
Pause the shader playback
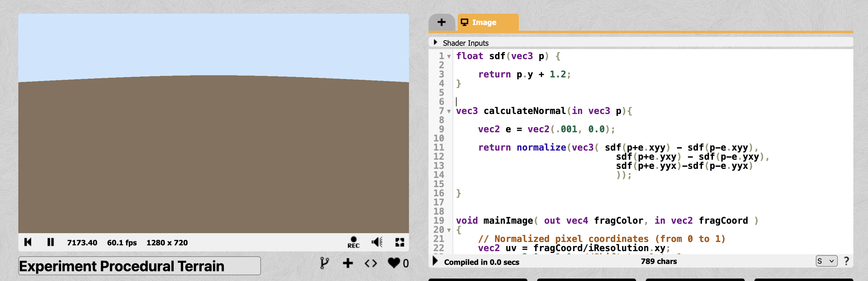(51, 242)
